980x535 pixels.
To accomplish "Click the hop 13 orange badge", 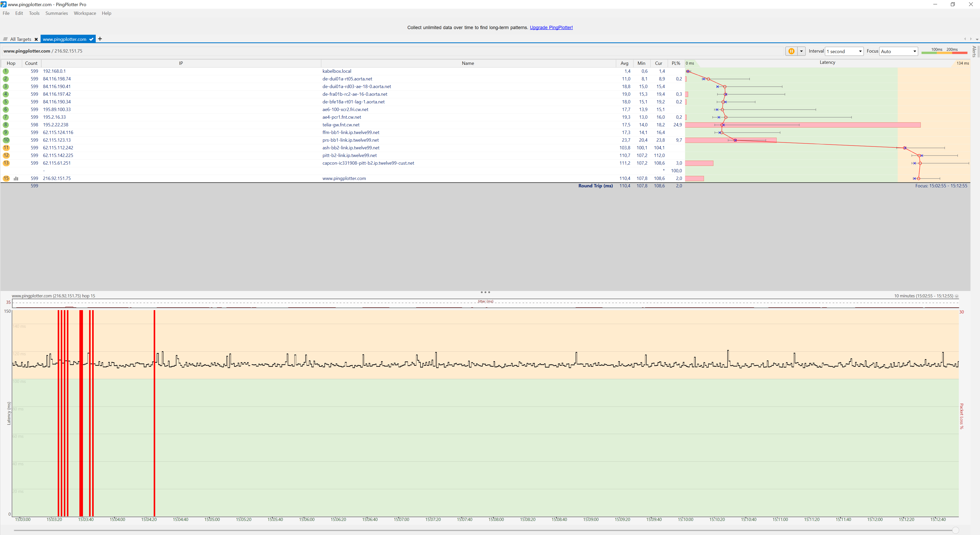I will 6,163.
